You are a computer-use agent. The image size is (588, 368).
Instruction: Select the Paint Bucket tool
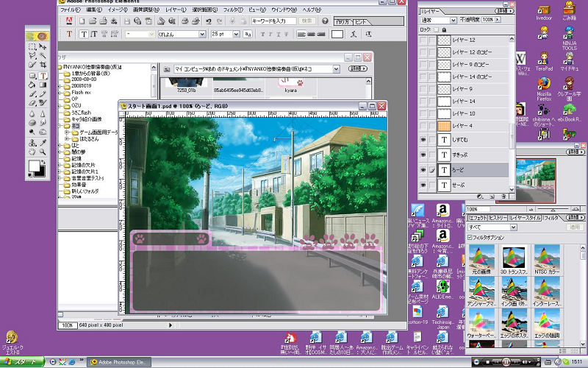(32, 85)
